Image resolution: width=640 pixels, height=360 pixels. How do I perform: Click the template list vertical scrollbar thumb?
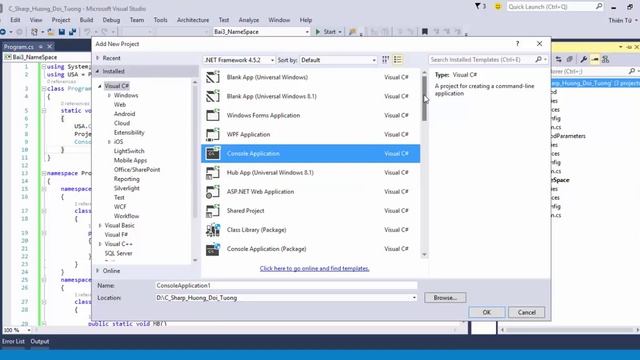424,98
